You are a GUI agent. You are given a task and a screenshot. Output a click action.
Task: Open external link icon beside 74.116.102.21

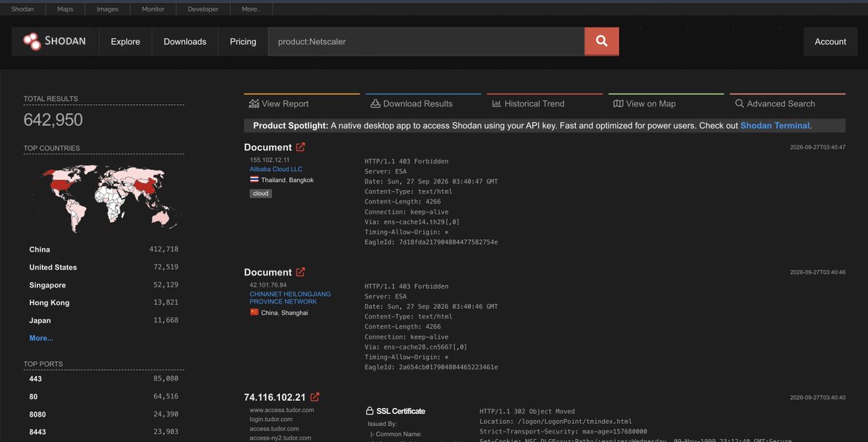(315, 397)
